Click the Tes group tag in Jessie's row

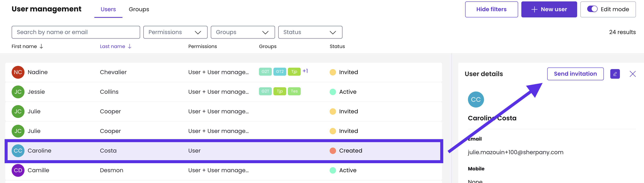click(294, 91)
